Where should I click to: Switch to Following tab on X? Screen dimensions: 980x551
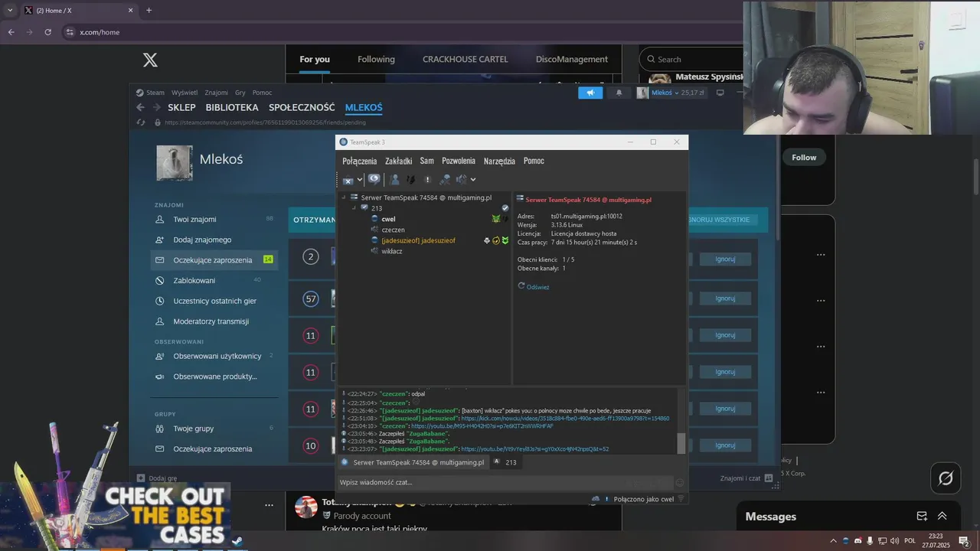pos(376,60)
